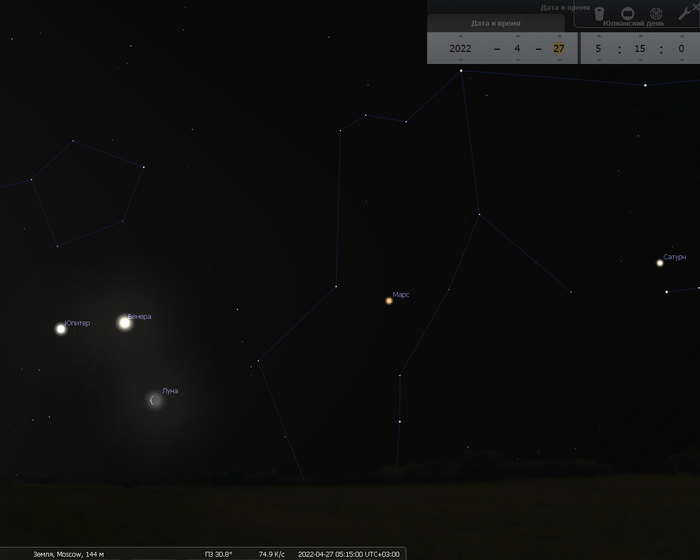This screenshot has width=700, height=560.
Task: Click frame rate 74.9 К/с
Action: click(271, 554)
